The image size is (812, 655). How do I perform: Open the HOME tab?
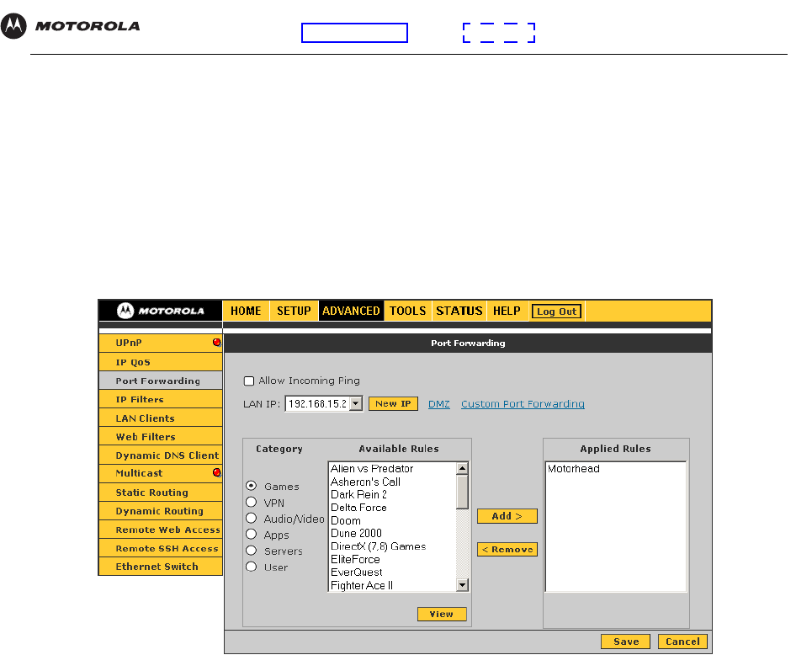[246, 311]
